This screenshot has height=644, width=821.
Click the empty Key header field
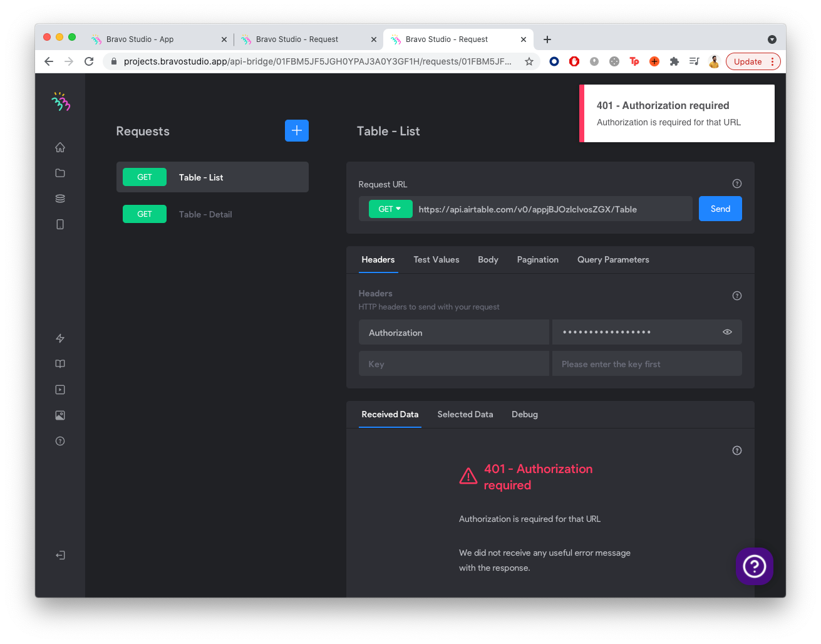click(454, 363)
